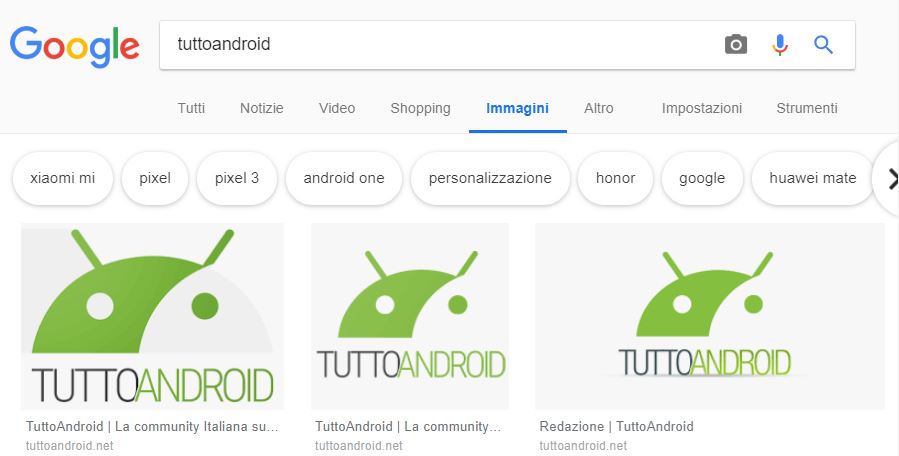Screen dimensions: 899x456
Task: Filter by pixel chip
Action: click(x=155, y=178)
